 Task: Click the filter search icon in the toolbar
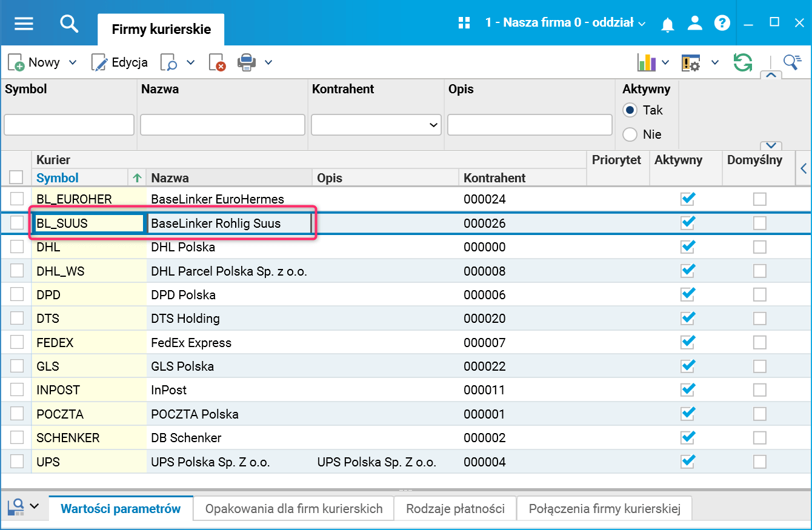[793, 62]
